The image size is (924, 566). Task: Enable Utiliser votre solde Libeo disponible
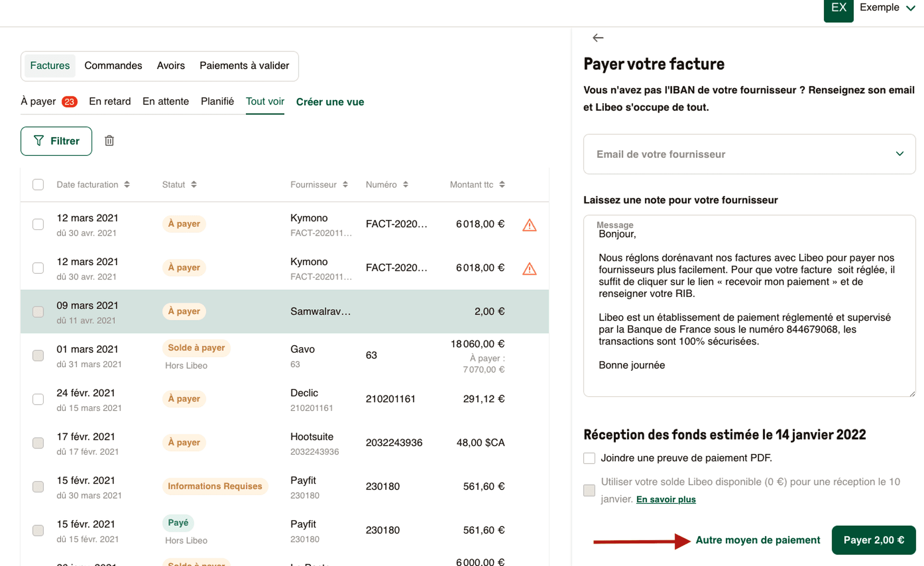click(589, 490)
